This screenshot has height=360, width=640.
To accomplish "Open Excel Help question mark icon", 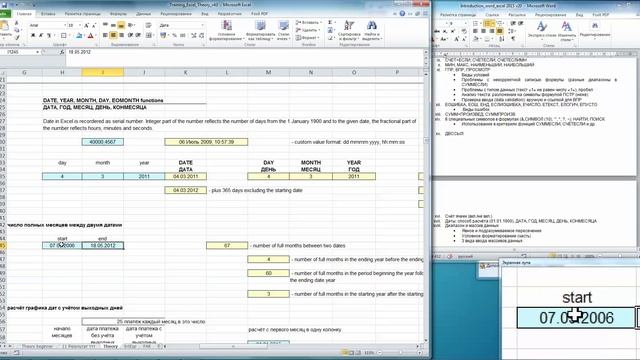I will click(x=402, y=13).
